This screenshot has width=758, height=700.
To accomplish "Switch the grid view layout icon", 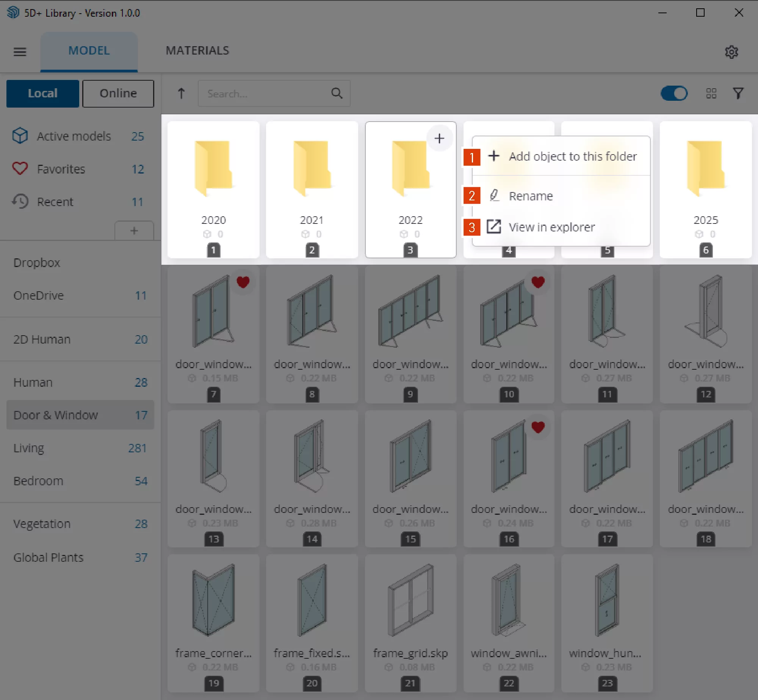I will [711, 94].
